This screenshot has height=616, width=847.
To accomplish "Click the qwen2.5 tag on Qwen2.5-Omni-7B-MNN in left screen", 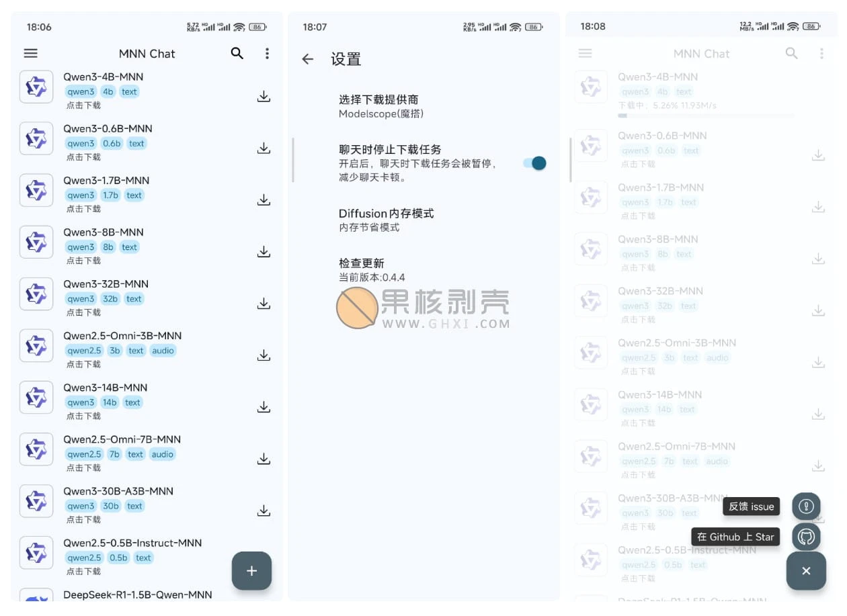I will 84,454.
